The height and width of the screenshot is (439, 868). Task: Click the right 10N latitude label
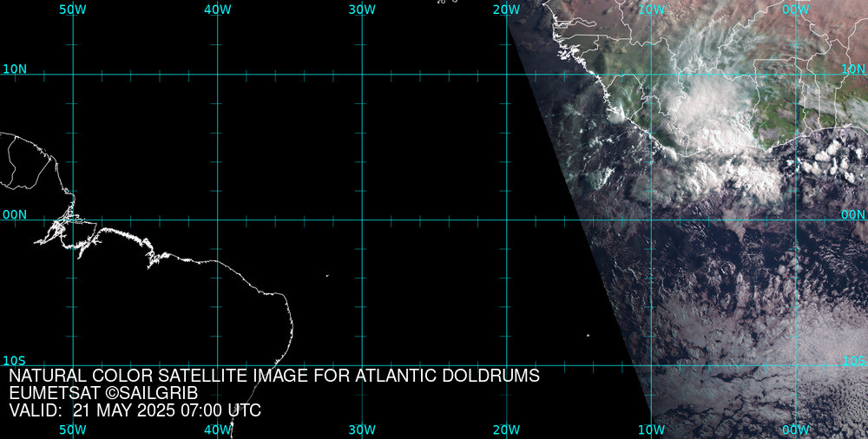point(853,69)
